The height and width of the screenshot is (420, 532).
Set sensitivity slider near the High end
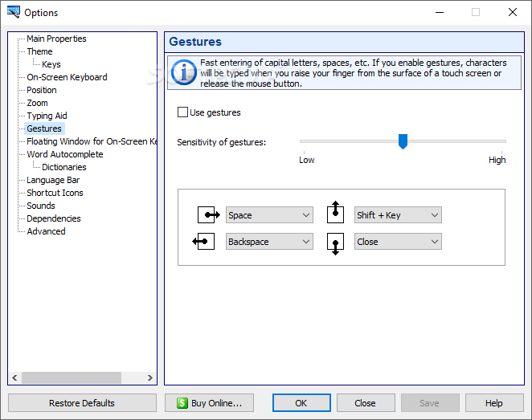[501, 141]
